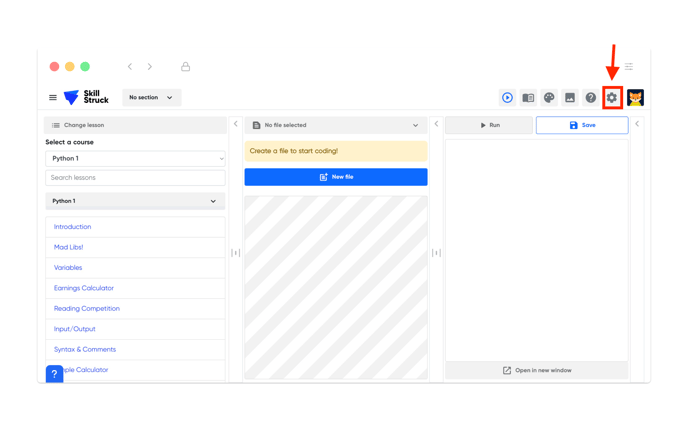The height and width of the screenshot is (430, 688).
Task: Click the Select a course label
Action: 69,142
